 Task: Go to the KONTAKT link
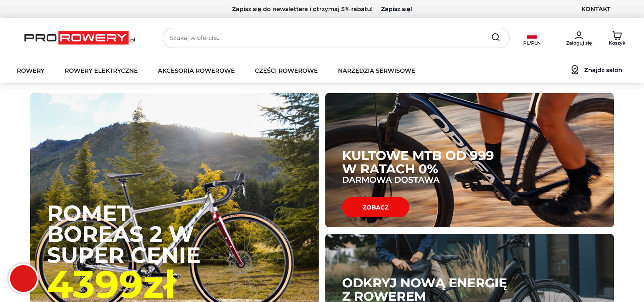pyautogui.click(x=595, y=9)
